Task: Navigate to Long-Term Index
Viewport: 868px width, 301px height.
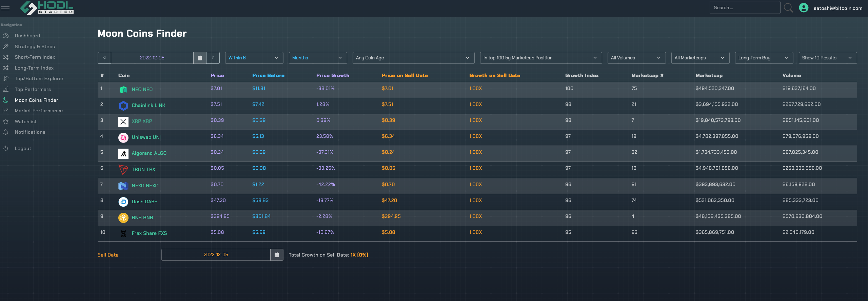Action: (x=34, y=68)
